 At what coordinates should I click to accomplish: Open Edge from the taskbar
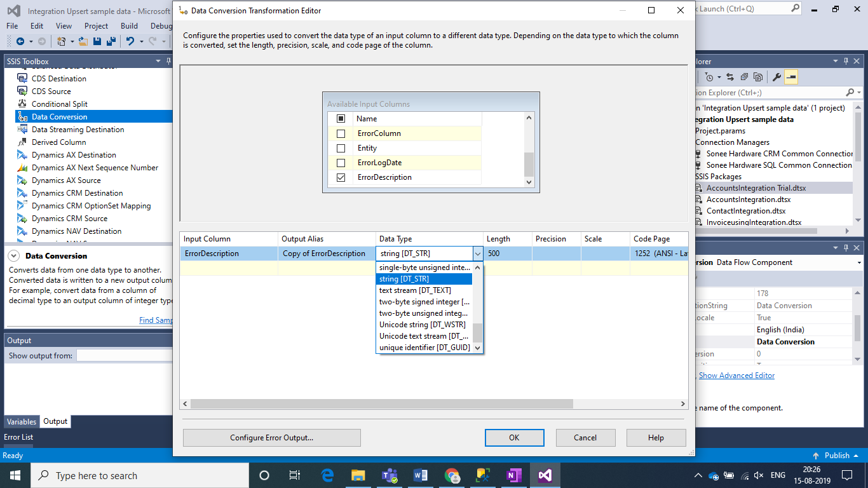coord(328,475)
